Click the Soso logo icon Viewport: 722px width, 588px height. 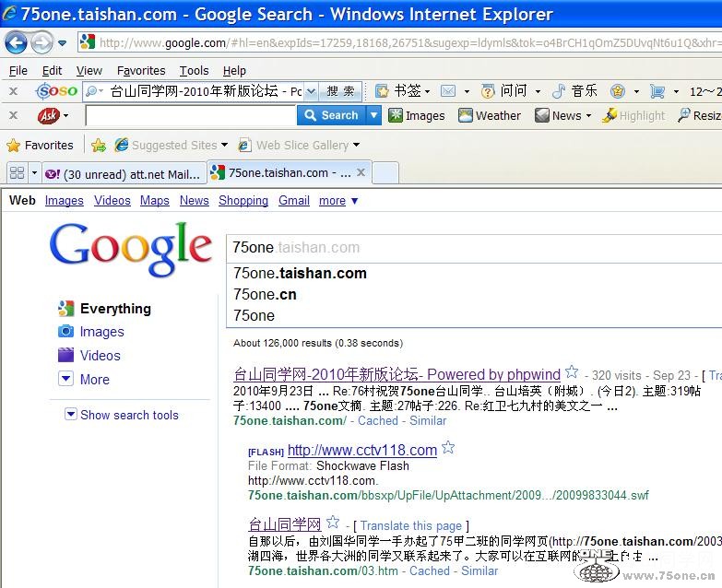tap(56, 90)
